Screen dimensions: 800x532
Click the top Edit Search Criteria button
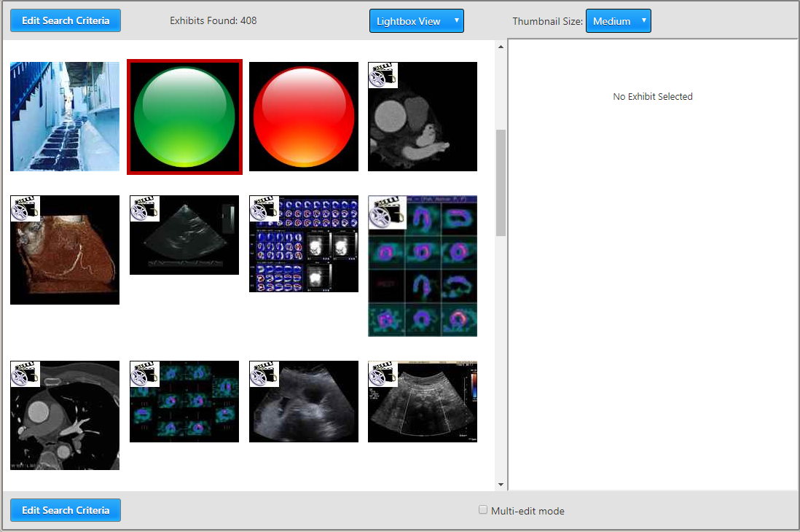click(x=66, y=20)
